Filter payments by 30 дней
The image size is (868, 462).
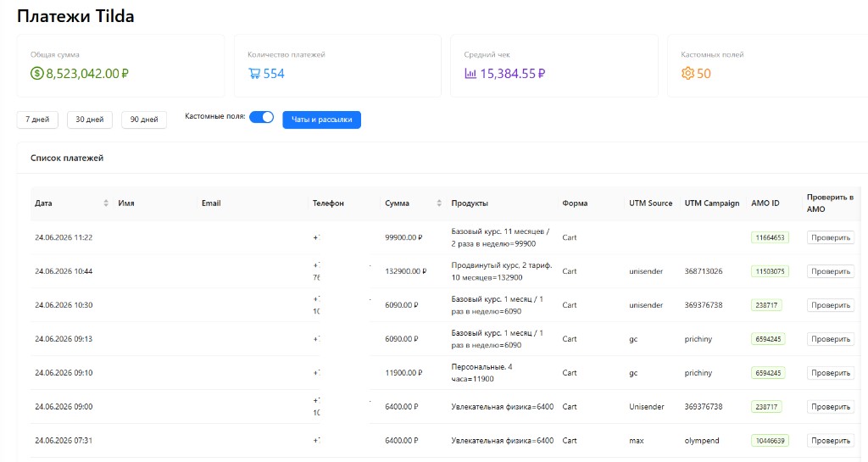(90, 120)
